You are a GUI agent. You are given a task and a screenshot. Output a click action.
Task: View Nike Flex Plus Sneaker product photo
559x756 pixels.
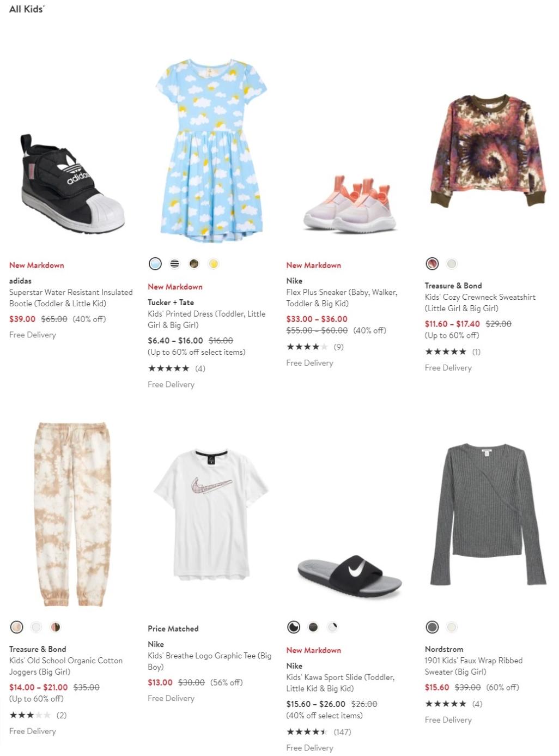coord(349,204)
